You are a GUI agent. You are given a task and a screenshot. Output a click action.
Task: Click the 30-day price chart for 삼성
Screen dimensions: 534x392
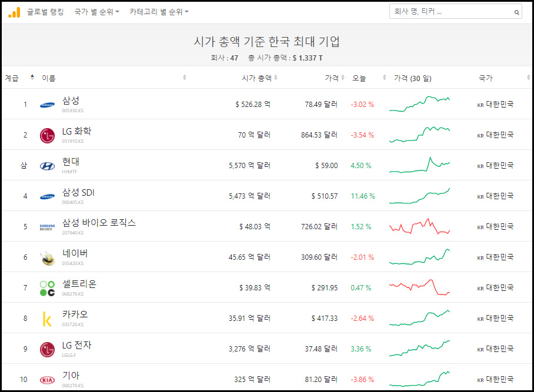419,104
